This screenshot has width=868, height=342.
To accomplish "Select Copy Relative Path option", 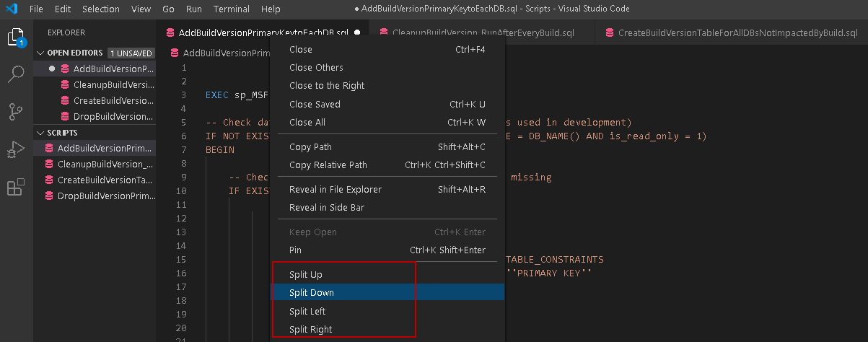I will tap(328, 165).
